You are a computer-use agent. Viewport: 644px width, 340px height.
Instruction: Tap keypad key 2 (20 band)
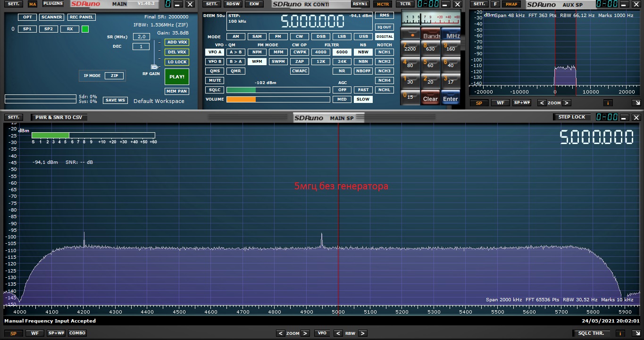tap(430, 81)
